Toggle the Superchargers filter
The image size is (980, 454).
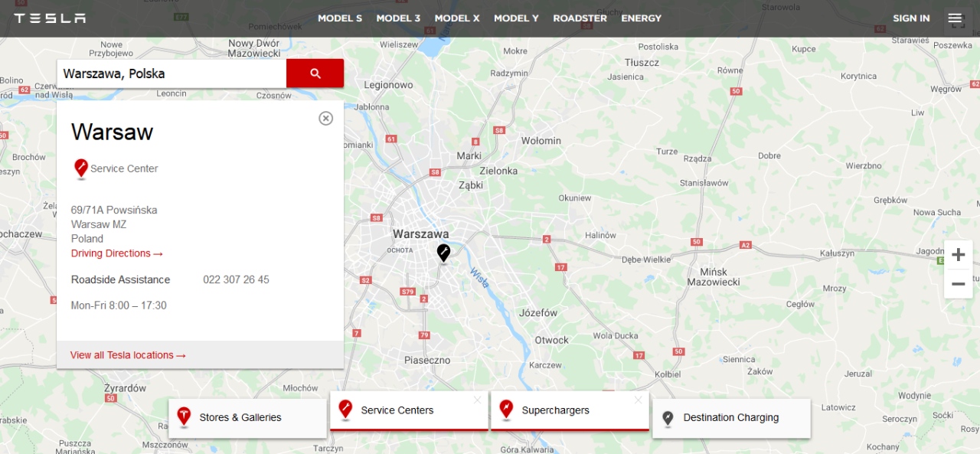coord(570,410)
